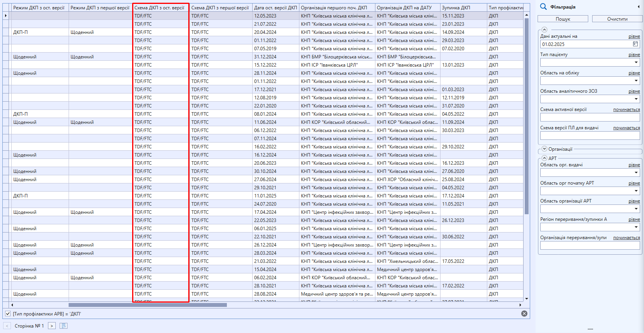This screenshot has width=644, height=333.
Task: Click the Пошук button
Action: 563,19
